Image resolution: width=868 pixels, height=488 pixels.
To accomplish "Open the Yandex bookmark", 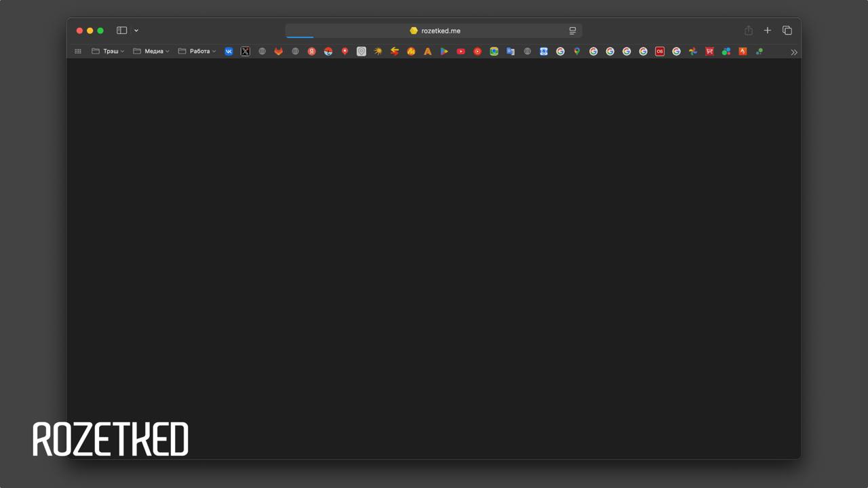I will pos(312,52).
